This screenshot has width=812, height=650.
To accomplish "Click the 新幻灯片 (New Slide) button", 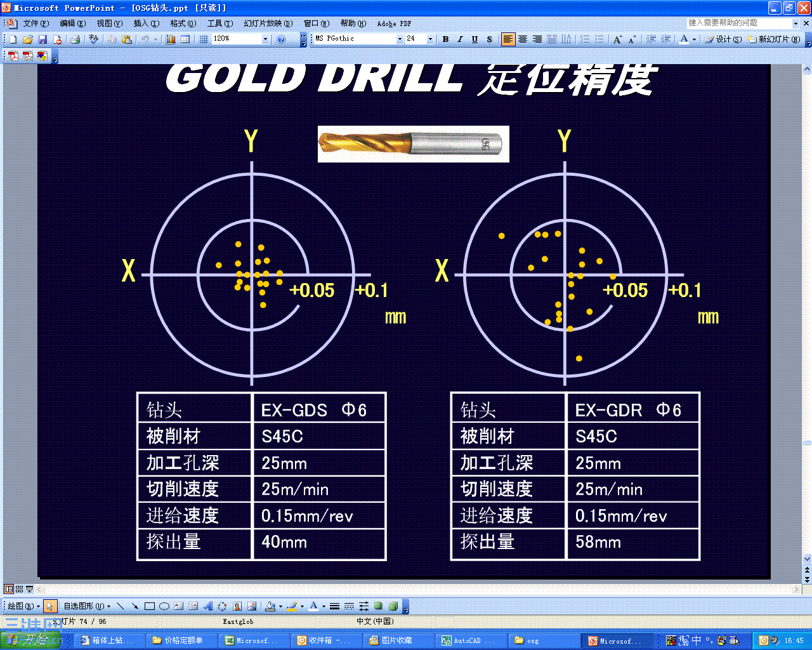I will [774, 39].
